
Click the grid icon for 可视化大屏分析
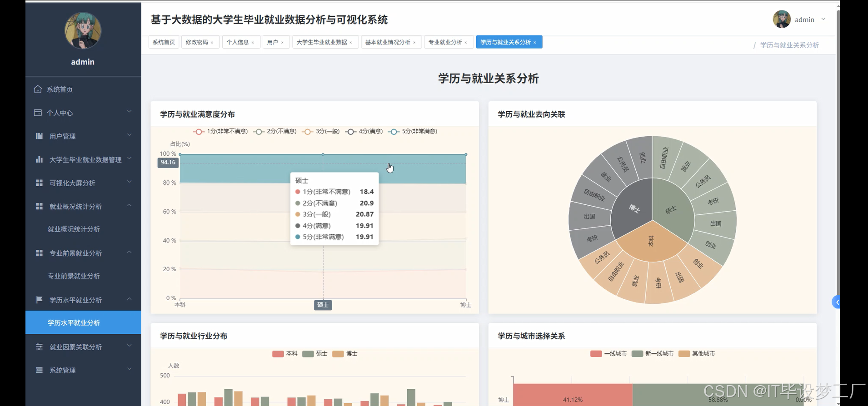tap(39, 183)
